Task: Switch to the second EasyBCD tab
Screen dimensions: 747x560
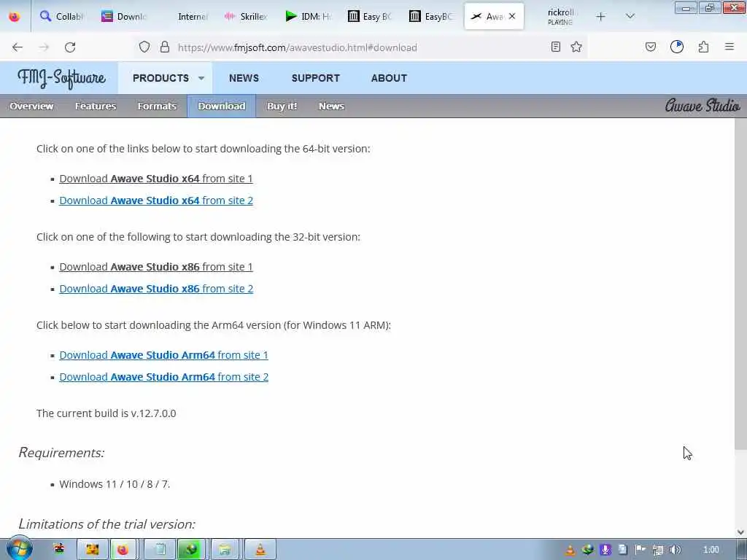Action: pos(432,17)
